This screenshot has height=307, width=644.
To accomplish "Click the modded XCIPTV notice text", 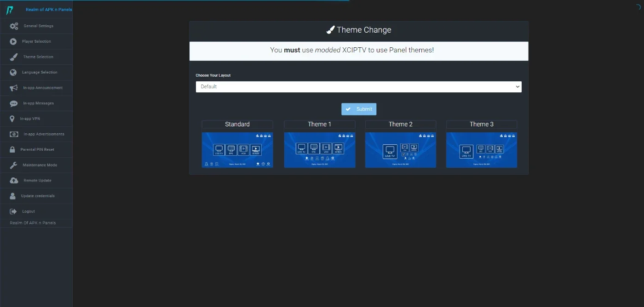I will pyautogui.click(x=352, y=50).
